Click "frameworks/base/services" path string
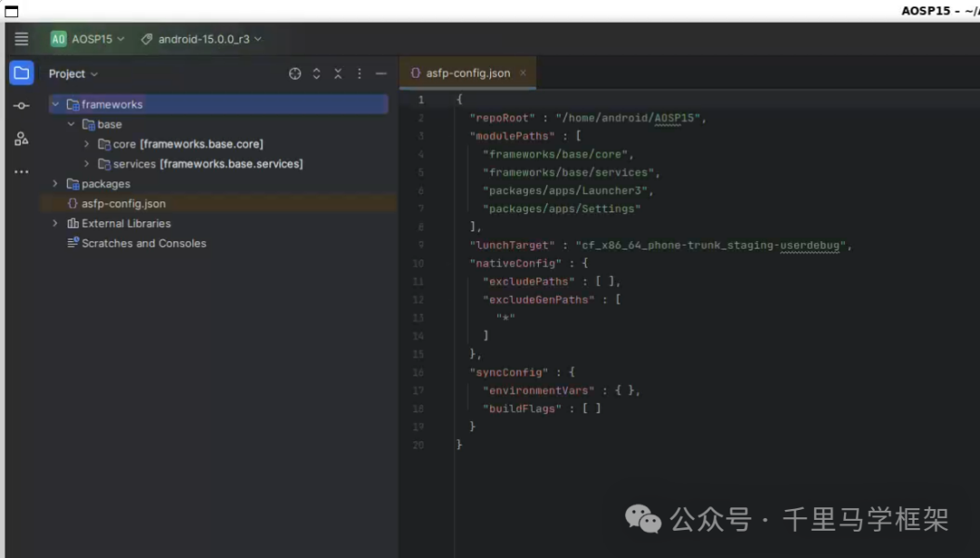The width and height of the screenshot is (980, 558). (x=568, y=172)
